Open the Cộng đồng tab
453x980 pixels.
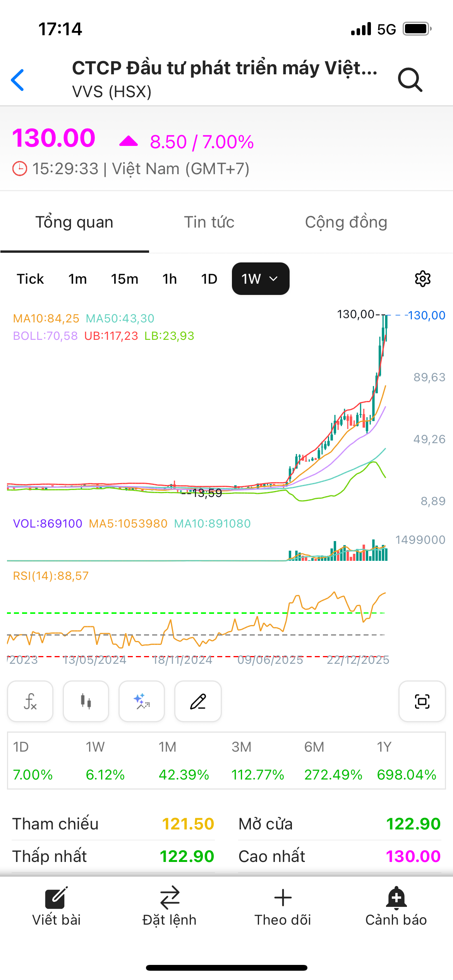pyautogui.click(x=346, y=222)
